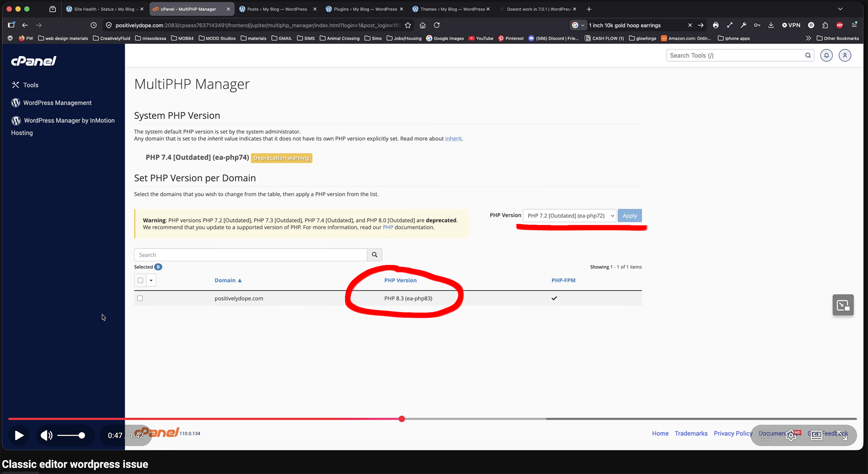Sort table by Domain column

pos(228,281)
